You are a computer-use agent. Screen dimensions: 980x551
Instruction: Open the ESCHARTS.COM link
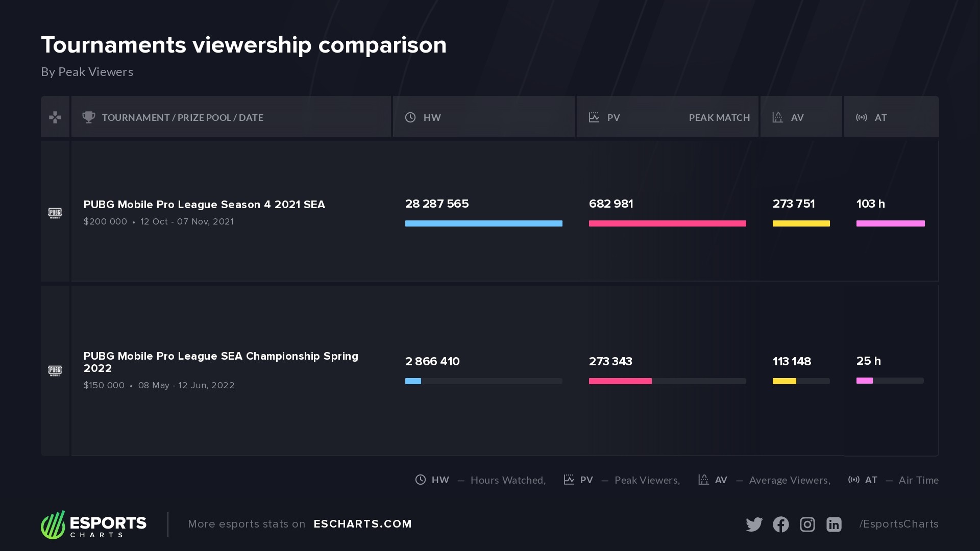362,524
